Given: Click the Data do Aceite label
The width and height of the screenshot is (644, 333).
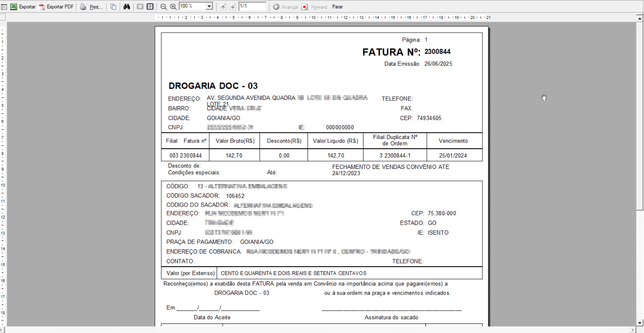Looking at the screenshot, I should [x=212, y=317].
